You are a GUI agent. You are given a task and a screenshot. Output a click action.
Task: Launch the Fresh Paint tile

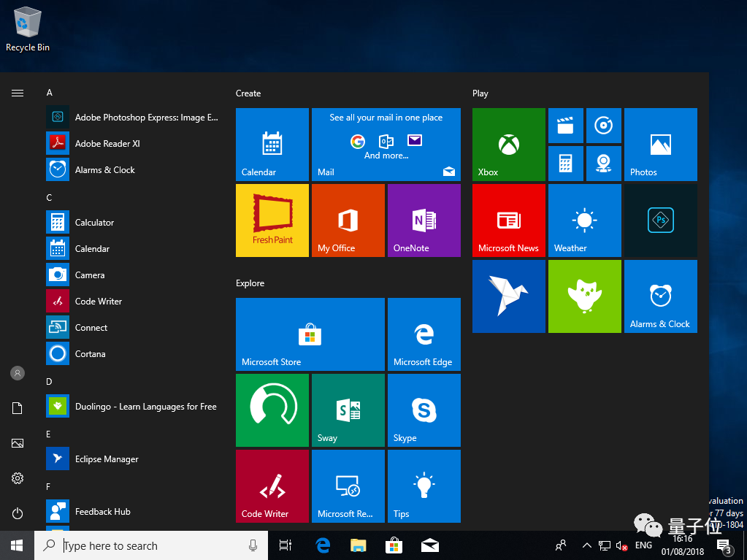point(272,220)
